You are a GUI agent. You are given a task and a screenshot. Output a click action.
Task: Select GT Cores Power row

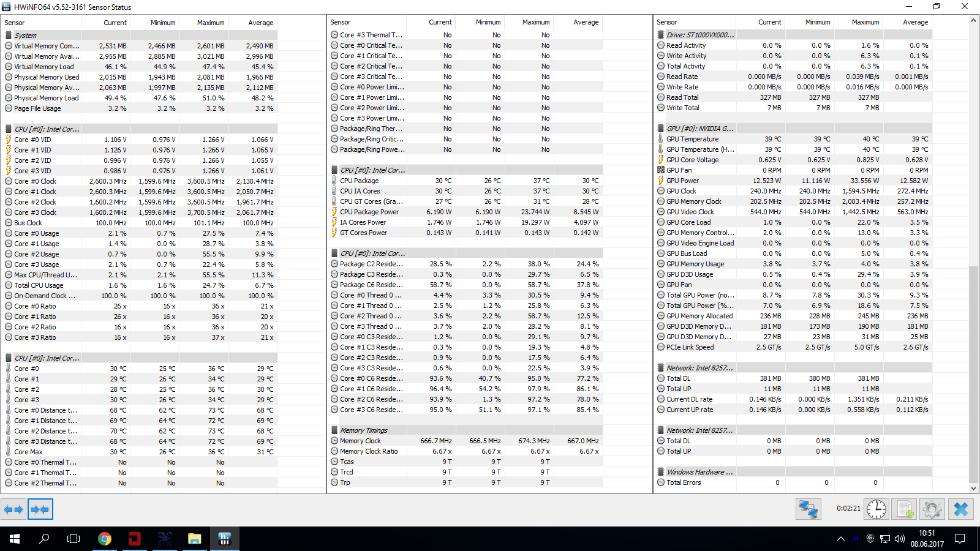coord(466,233)
